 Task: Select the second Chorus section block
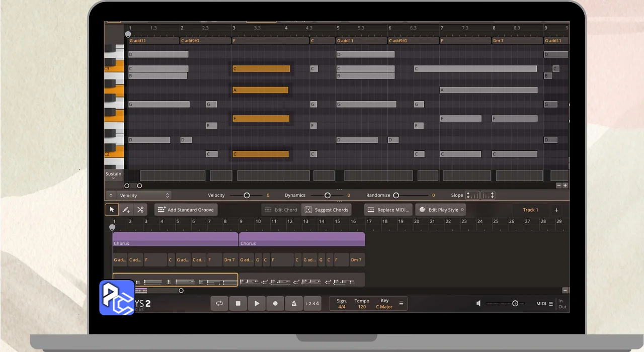[x=302, y=239]
